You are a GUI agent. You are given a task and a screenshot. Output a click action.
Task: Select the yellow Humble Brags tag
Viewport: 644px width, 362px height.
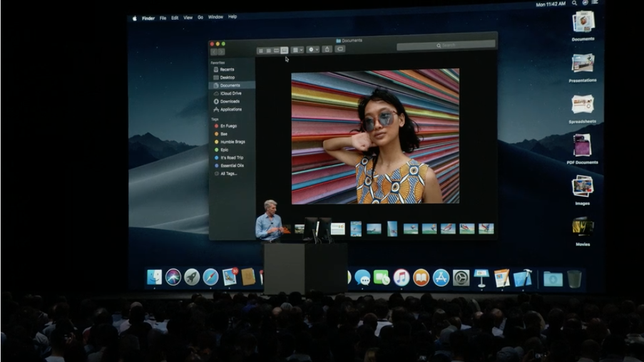click(x=232, y=142)
